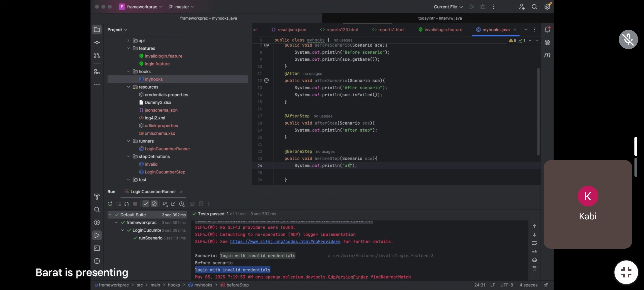Toggle soft-wrap in the console output

535,243
